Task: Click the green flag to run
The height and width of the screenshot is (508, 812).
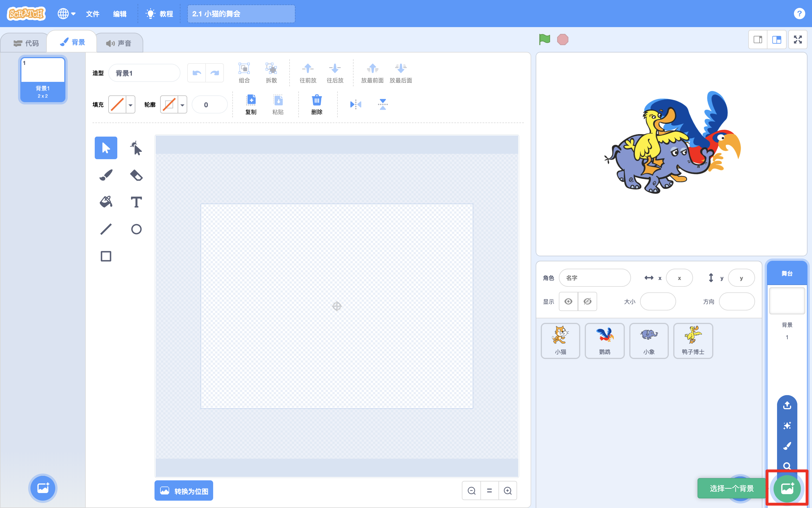Action: pos(544,39)
